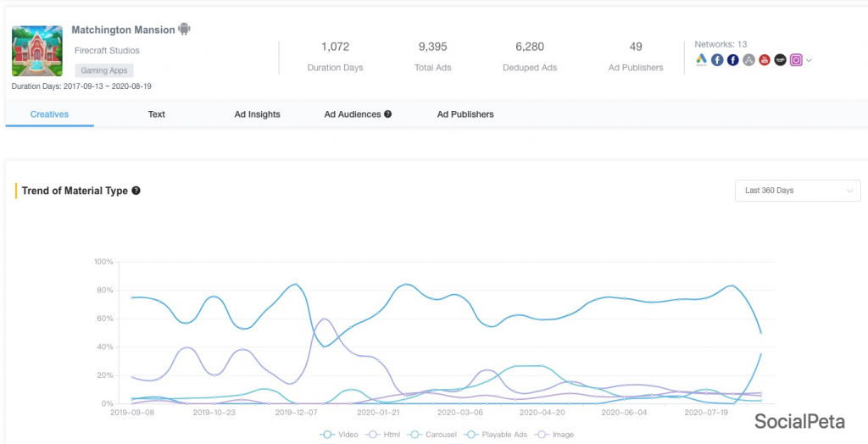Screen dimensions: 868x444
Task: Click the Html peak data point near 60%
Action: pyautogui.click(x=323, y=319)
